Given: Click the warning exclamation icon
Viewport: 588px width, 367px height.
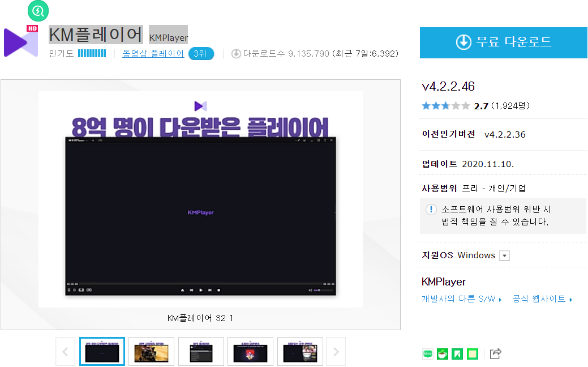Looking at the screenshot, I should (x=431, y=209).
